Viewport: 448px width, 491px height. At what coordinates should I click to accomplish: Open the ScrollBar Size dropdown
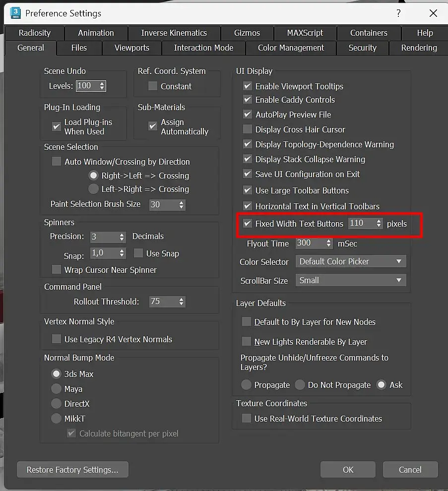coord(351,280)
